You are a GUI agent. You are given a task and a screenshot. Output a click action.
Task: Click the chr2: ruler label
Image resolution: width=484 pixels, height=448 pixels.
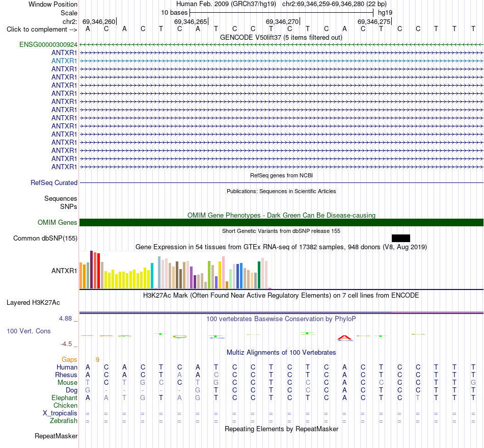70,21
